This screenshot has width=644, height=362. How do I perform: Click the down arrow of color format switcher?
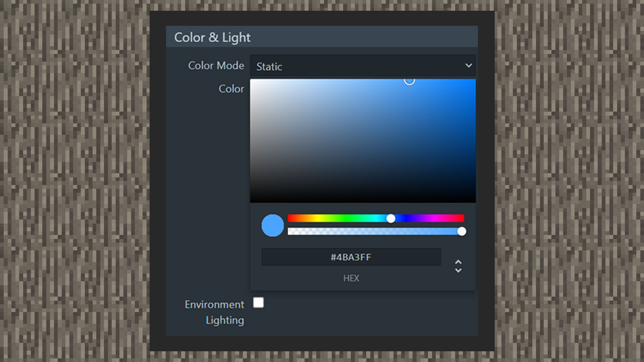458,270
